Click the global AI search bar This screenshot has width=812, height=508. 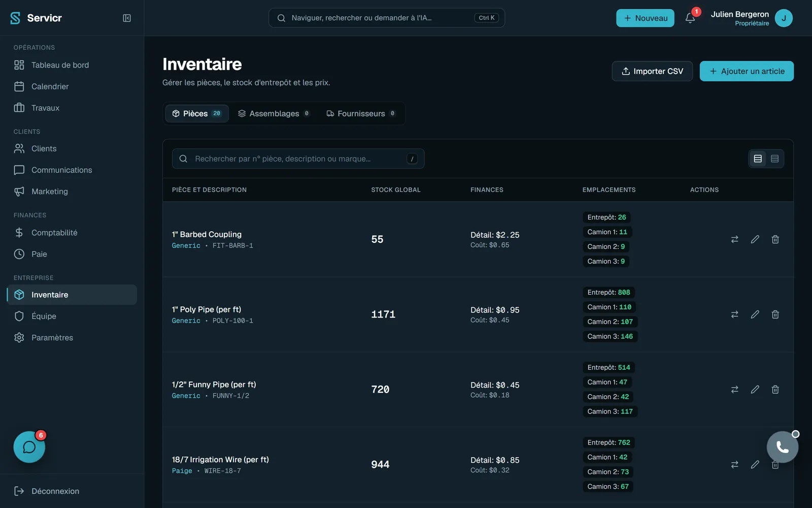(x=387, y=18)
